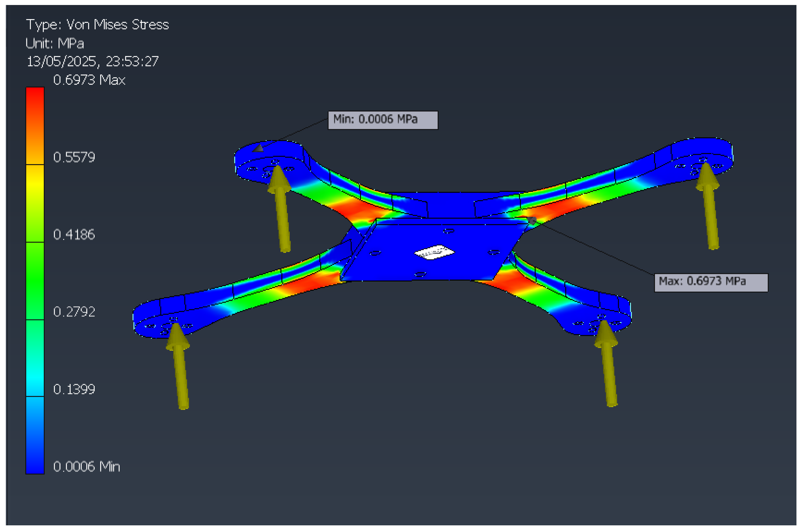Click the Max: 0.6973 MPa probe label
This screenshot has height=532, width=802.
(711, 282)
